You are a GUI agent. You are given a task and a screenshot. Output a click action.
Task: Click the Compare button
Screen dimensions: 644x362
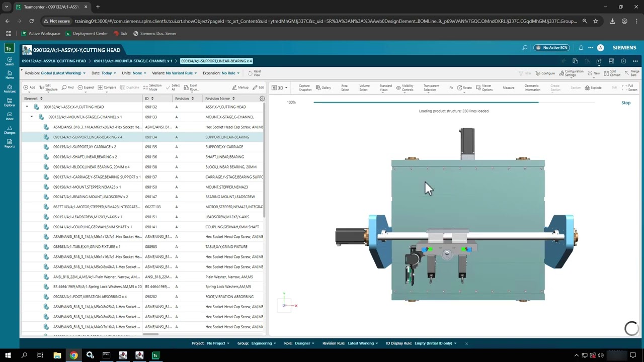[x=107, y=87]
